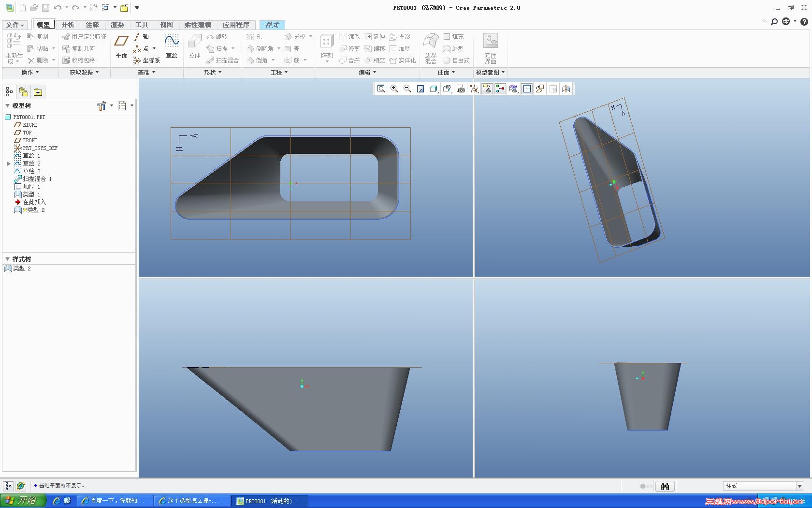Click the Windows Start (开始) button
This screenshot has width=812, height=508.
23,500
